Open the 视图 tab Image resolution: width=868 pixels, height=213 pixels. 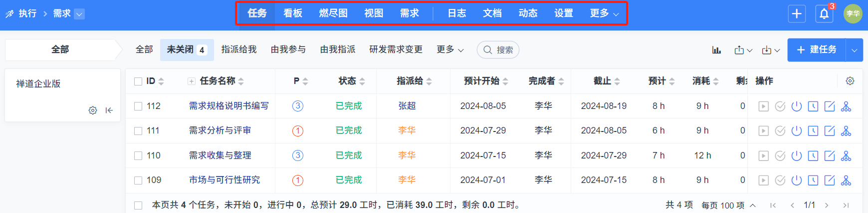[x=374, y=13]
